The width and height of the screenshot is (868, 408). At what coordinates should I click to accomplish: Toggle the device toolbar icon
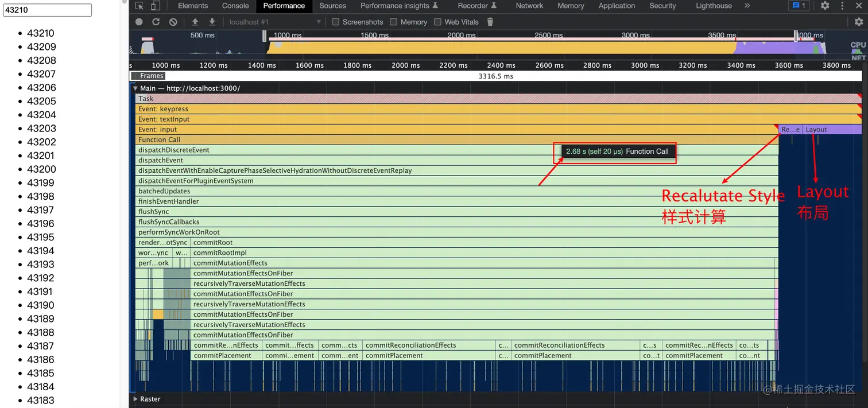[x=155, y=6]
